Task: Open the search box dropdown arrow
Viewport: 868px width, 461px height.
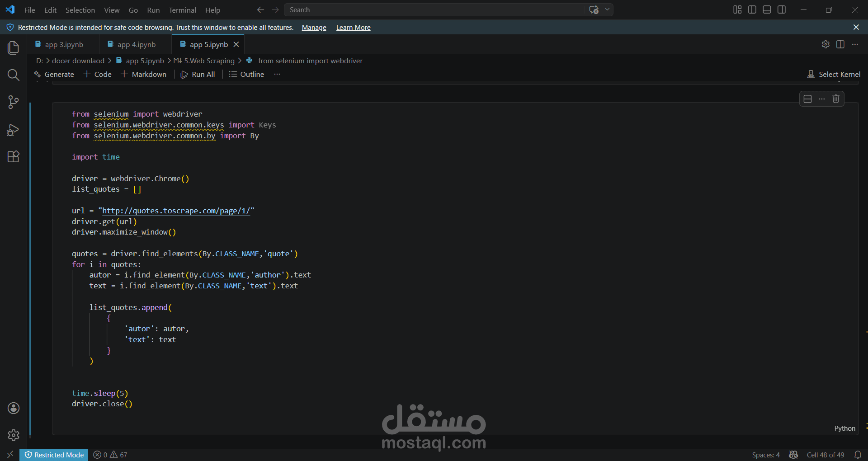Action: [607, 9]
